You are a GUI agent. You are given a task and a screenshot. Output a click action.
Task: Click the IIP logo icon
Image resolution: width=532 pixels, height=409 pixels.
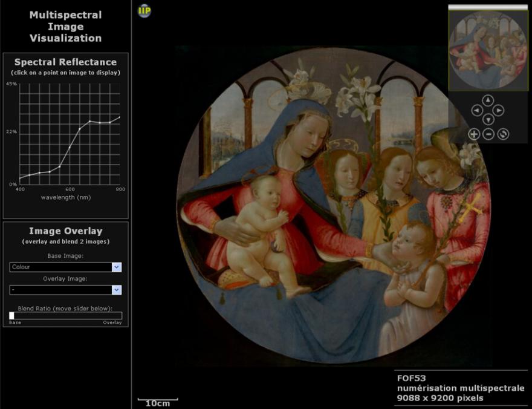144,10
